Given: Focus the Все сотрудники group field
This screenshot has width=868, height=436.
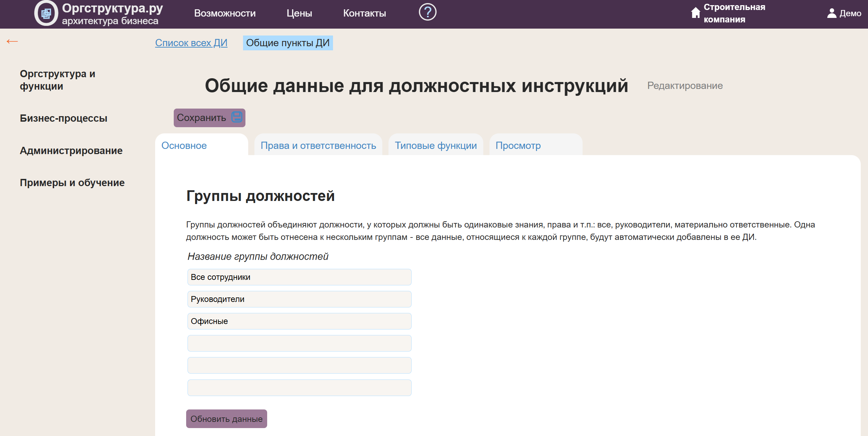Looking at the screenshot, I should 299,277.
